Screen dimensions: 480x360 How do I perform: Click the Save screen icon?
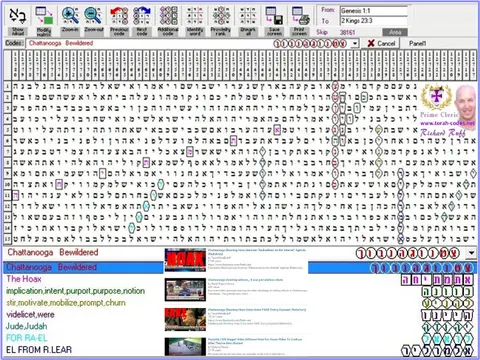coord(274,20)
